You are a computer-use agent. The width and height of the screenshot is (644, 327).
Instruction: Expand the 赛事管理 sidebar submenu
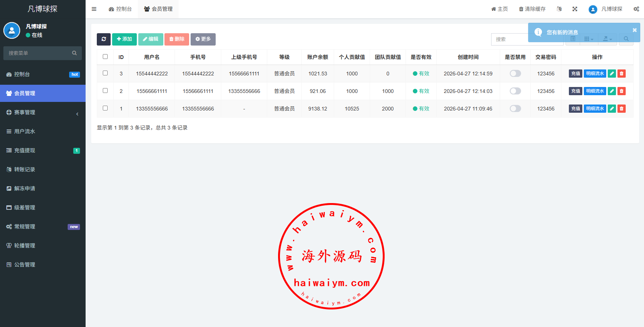point(43,112)
